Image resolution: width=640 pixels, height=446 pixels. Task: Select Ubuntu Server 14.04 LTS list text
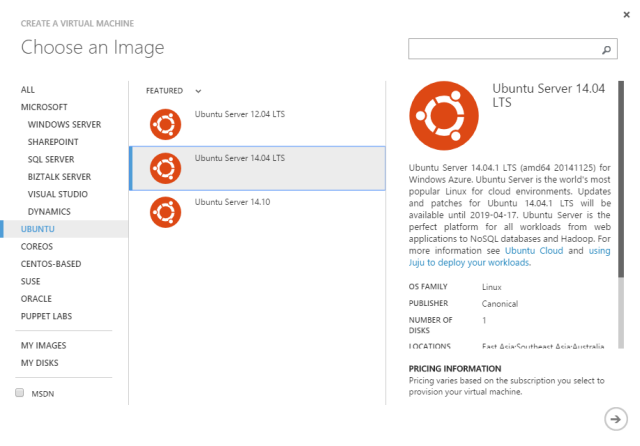point(240,158)
